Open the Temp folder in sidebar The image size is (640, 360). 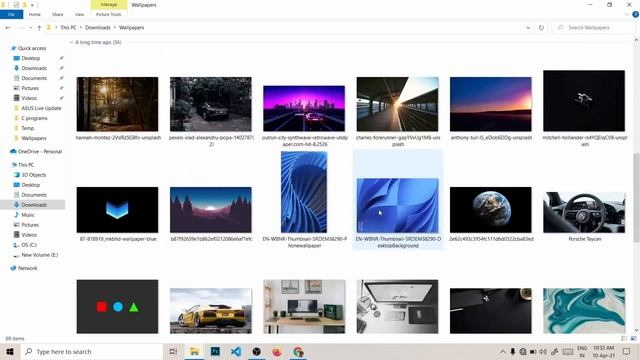(x=28, y=128)
